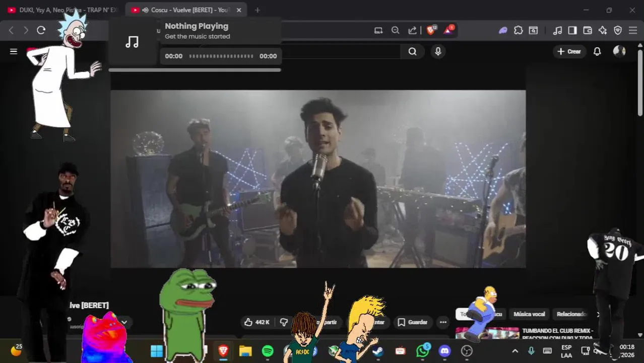
Task: Open the Brave Wallet icon
Action: (x=588, y=30)
